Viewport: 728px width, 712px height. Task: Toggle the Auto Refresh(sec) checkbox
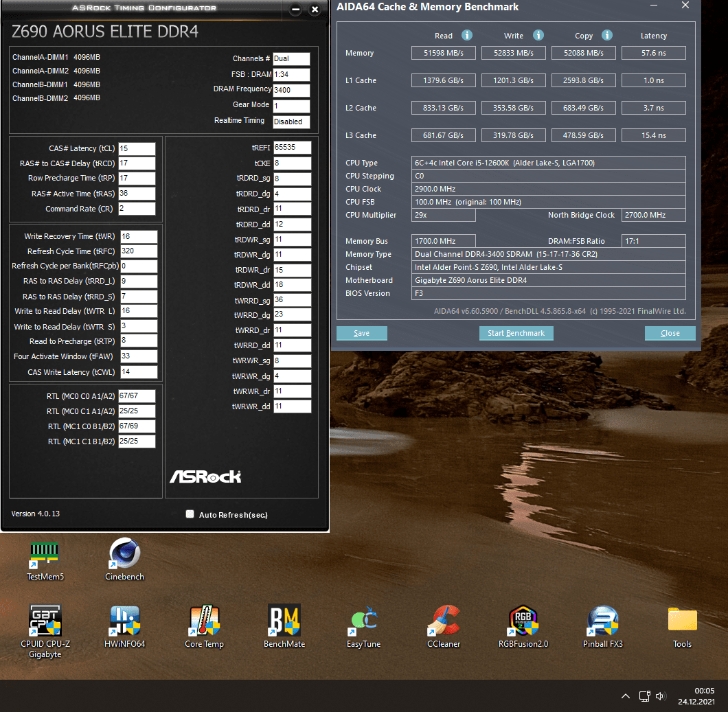tap(190, 514)
